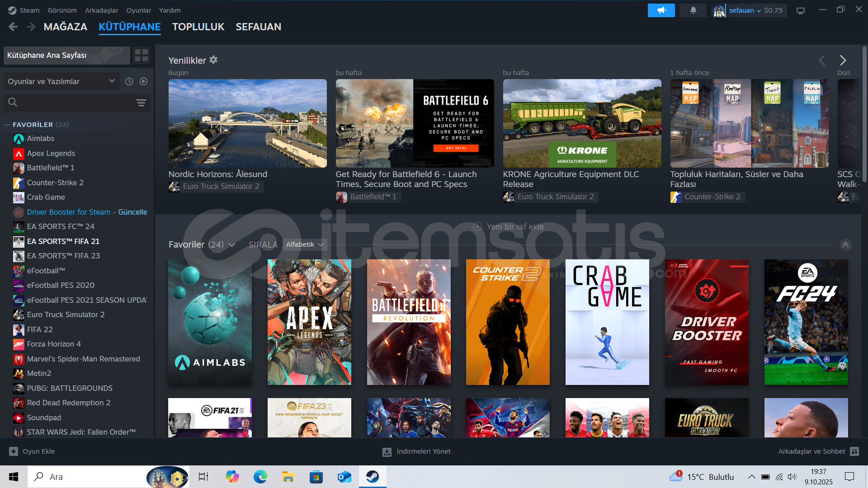868x488 pixels.
Task: Switch to grid collections view icon
Action: tap(142, 55)
